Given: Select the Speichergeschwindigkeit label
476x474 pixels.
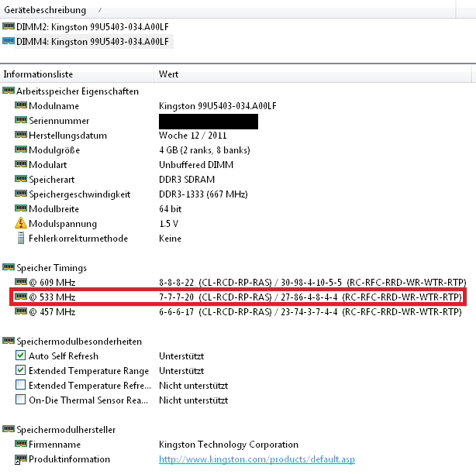Looking at the screenshot, I should (80, 194).
